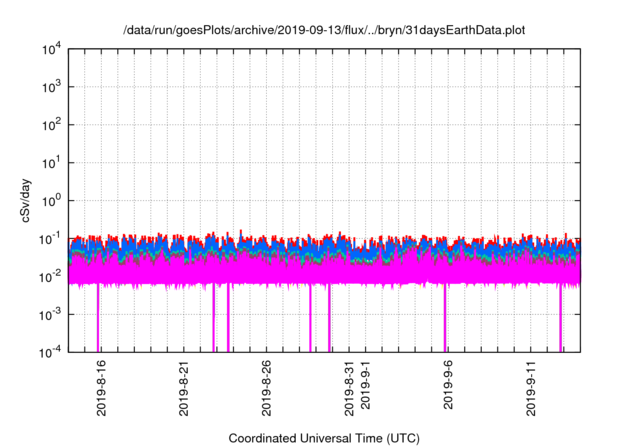Click the 2019-8-21 date label
640x448 pixels.
[x=184, y=388]
